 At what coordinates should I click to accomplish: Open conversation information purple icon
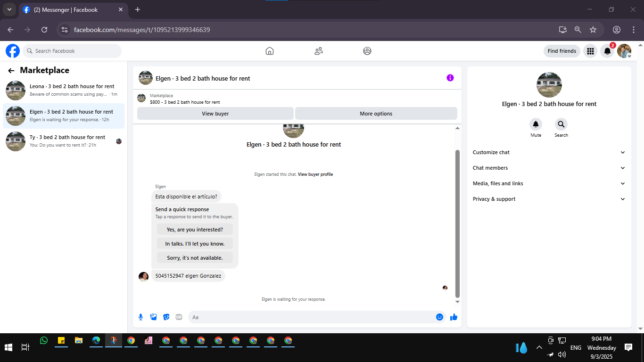(x=450, y=78)
